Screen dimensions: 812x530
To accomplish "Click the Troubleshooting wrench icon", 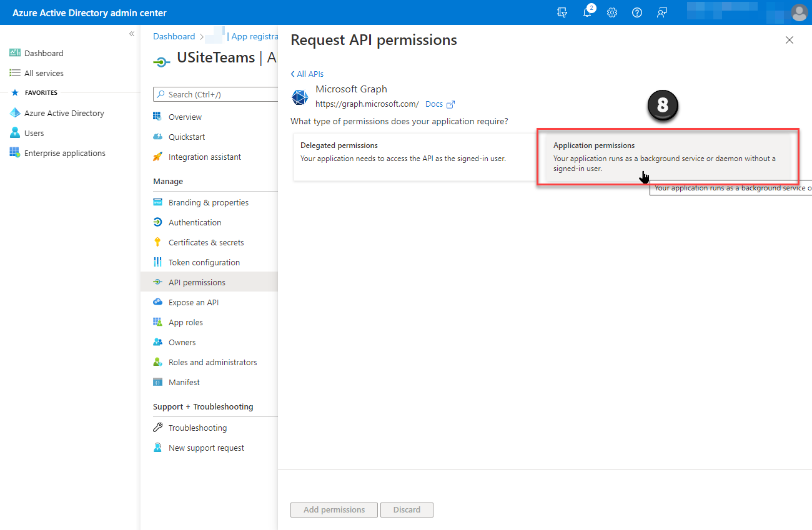I will [157, 428].
